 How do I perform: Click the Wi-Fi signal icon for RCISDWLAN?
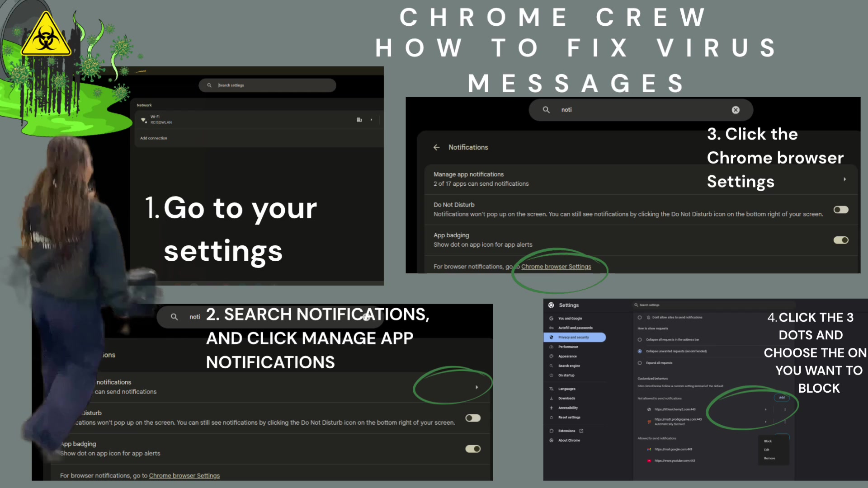pyautogui.click(x=144, y=120)
